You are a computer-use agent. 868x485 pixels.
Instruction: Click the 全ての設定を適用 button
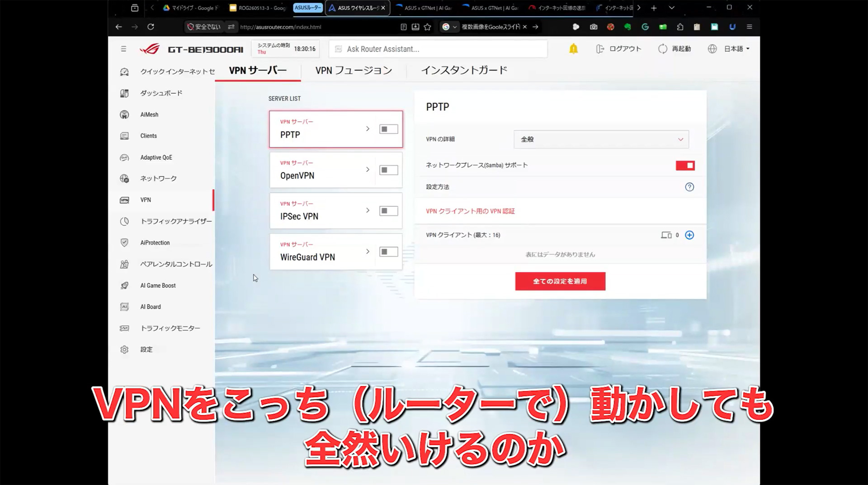point(560,281)
